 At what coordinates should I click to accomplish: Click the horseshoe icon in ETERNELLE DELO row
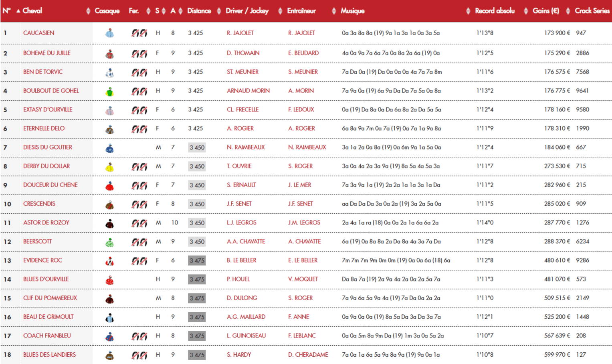[139, 129]
